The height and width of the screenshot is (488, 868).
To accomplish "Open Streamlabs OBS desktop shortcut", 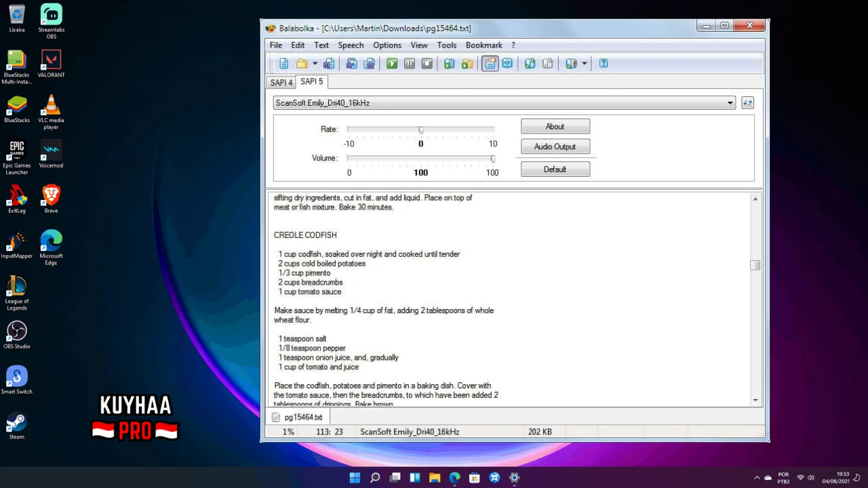I will tap(52, 21).
